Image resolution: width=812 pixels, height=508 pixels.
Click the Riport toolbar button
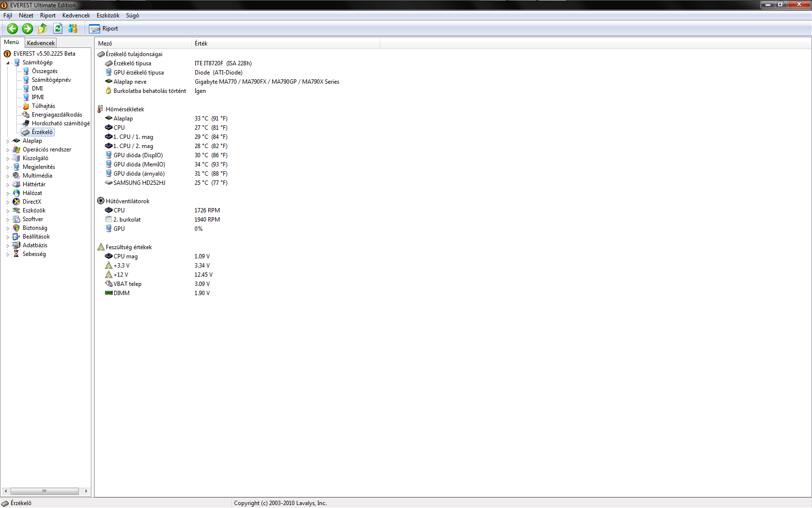coord(103,29)
